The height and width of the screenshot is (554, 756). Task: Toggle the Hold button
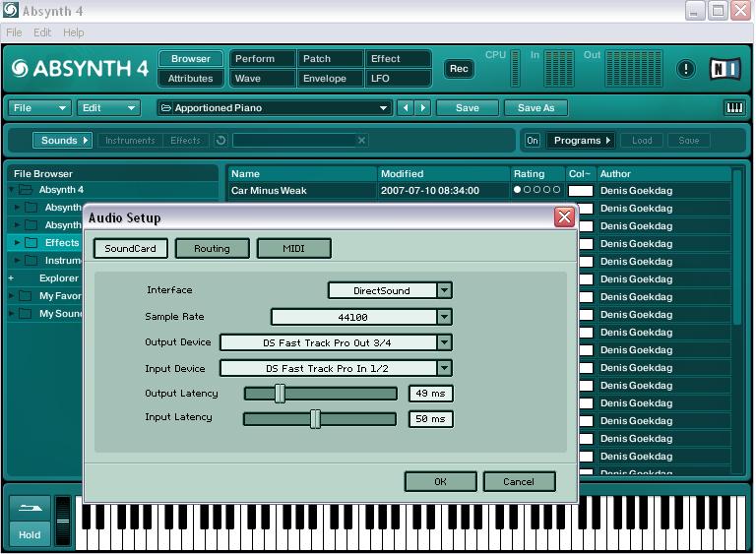30,534
